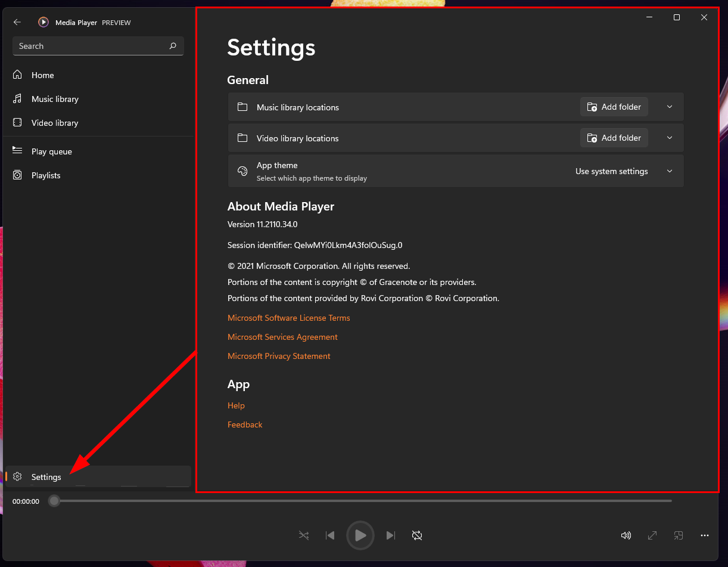Open the App theme dropdown
Image resolution: width=728 pixels, height=567 pixels.
(612, 171)
